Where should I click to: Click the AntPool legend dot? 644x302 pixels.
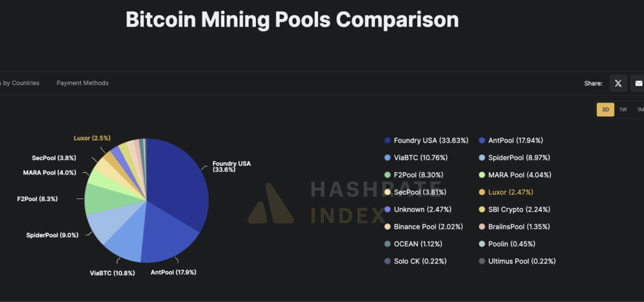[481, 140]
